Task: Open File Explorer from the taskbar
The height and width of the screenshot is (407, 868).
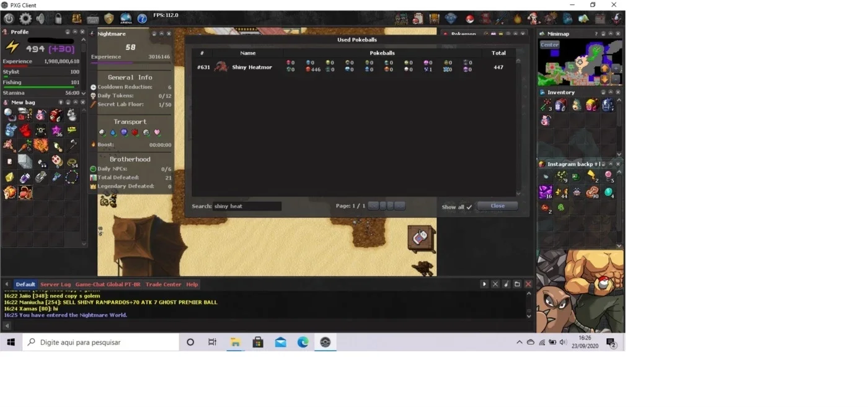Action: [x=236, y=342]
